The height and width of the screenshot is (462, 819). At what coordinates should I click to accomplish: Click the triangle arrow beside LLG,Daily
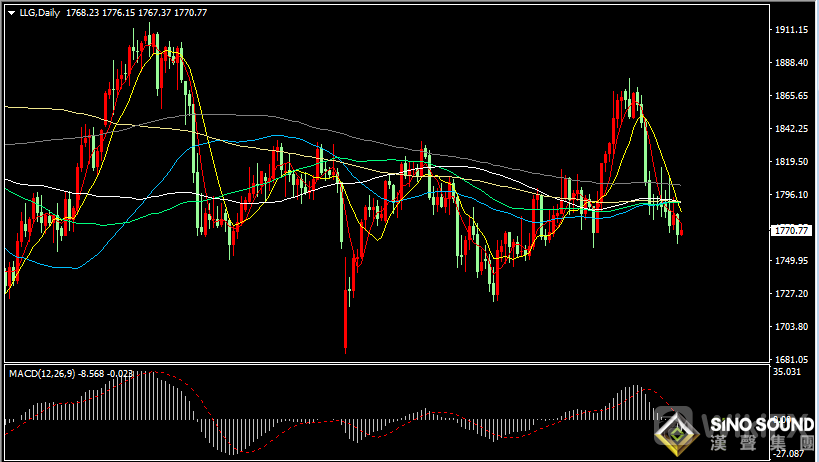(x=11, y=13)
